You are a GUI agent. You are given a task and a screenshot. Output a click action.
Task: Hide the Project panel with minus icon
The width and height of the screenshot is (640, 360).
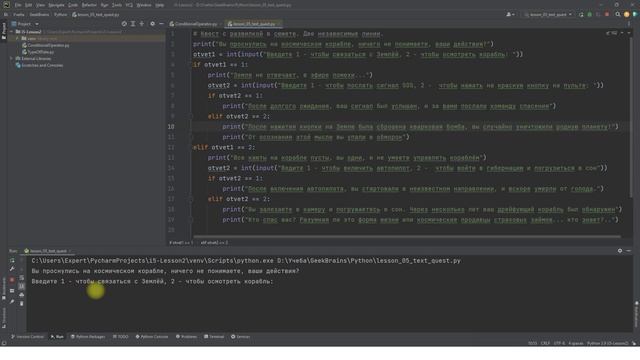[x=162, y=24]
